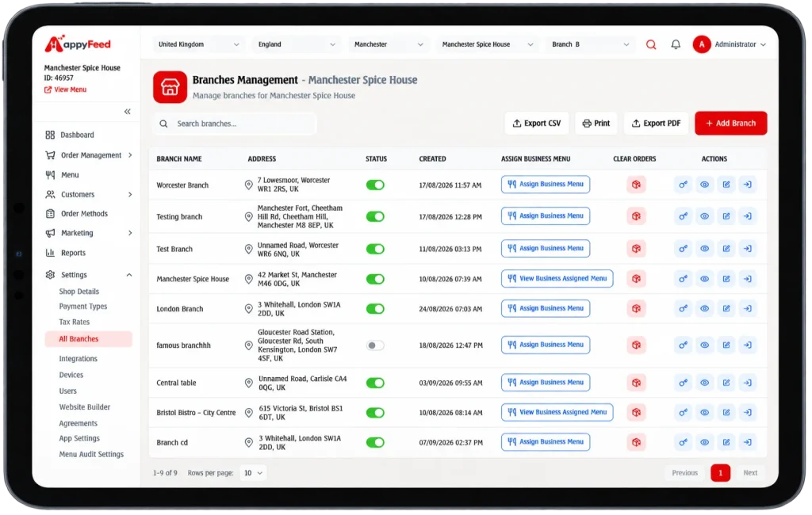Click the Search branches field
Image resolution: width=812 pixels, height=515 pixels.
[x=235, y=124]
